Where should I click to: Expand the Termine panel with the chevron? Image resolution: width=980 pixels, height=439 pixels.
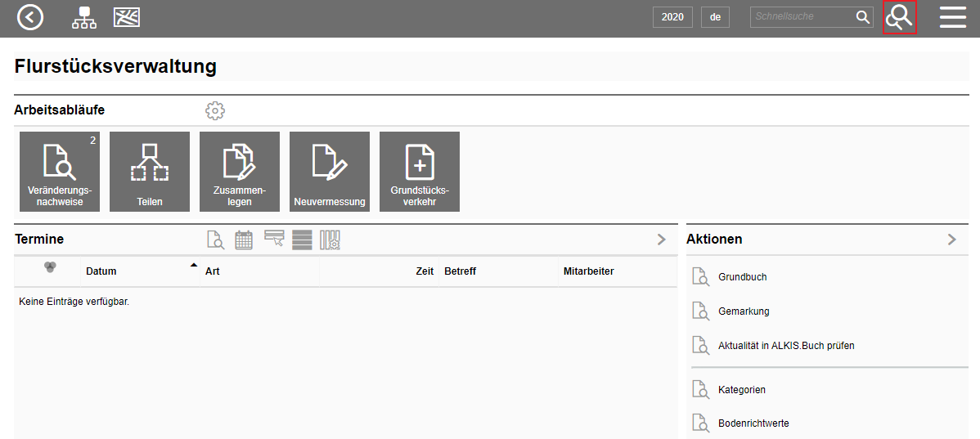coord(662,240)
